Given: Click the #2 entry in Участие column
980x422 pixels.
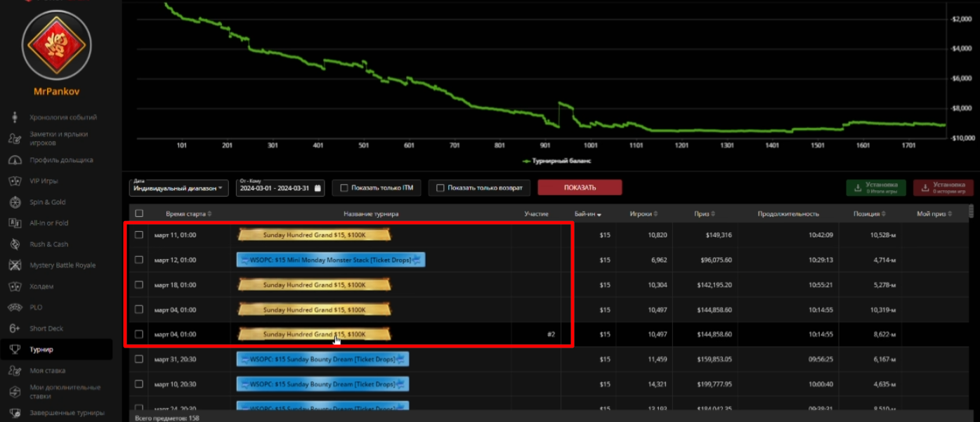Looking at the screenshot, I should click(551, 334).
